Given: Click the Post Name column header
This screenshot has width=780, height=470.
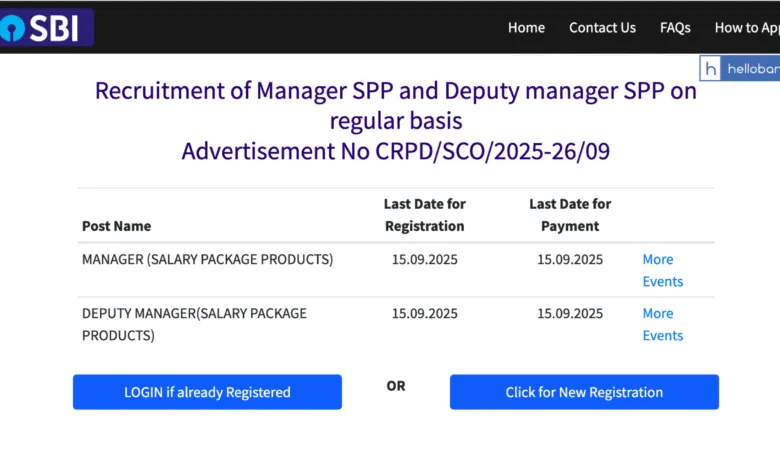Looking at the screenshot, I should 116,226.
